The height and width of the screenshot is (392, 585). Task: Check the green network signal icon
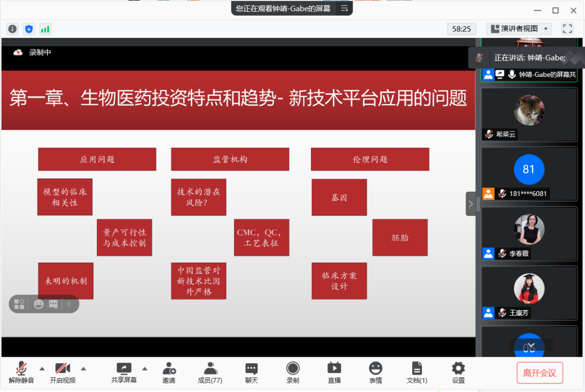[x=45, y=29]
